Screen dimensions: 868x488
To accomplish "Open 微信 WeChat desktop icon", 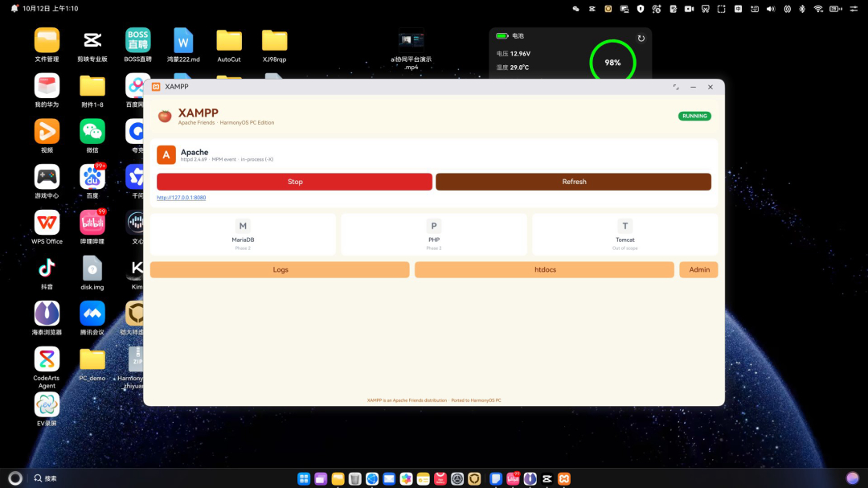I will (x=92, y=136).
